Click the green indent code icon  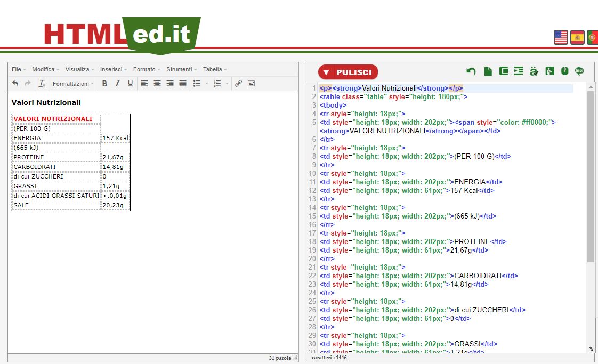tap(519, 71)
